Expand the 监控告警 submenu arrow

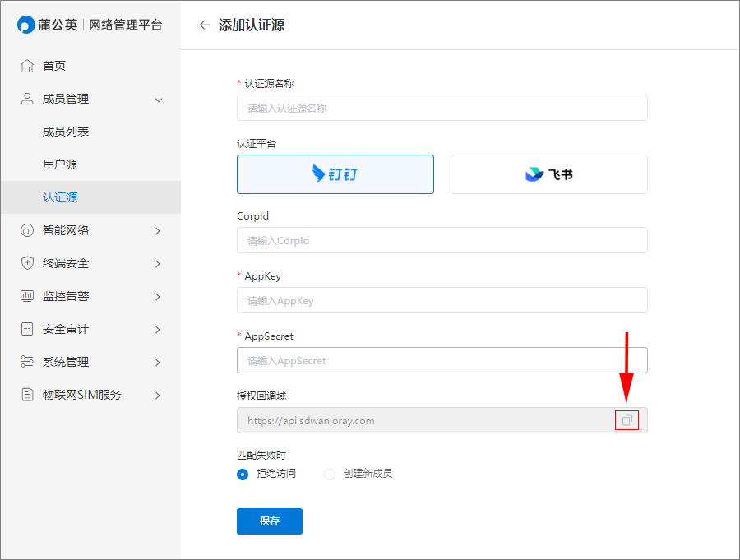tap(158, 297)
